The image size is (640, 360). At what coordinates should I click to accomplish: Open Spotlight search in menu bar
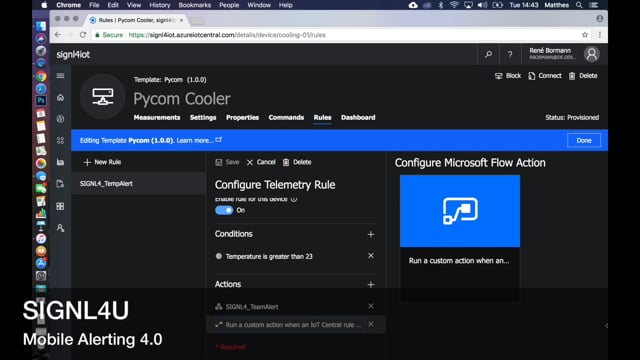(579, 5)
